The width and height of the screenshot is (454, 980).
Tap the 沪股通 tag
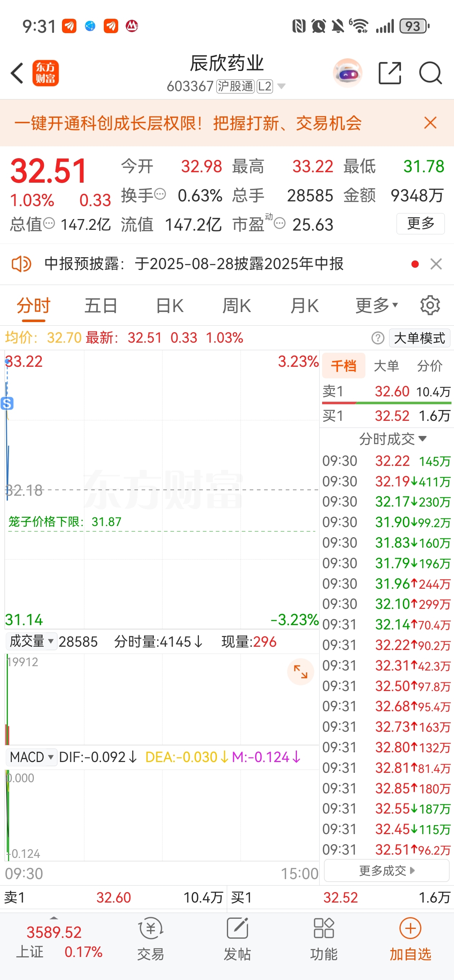235,86
